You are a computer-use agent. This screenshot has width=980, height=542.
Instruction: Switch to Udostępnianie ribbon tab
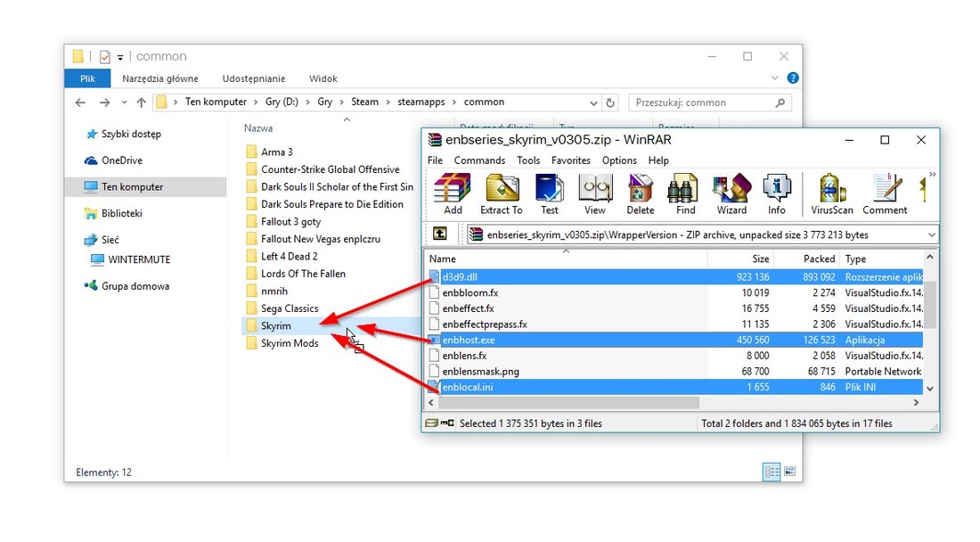pos(254,78)
